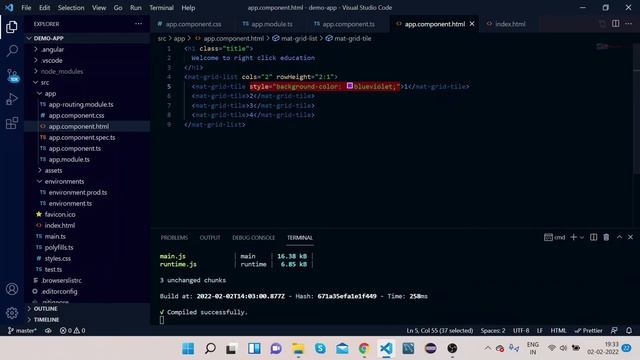The height and width of the screenshot is (360, 640).
Task: Open the cmd terminal shell label
Action: coord(555,237)
